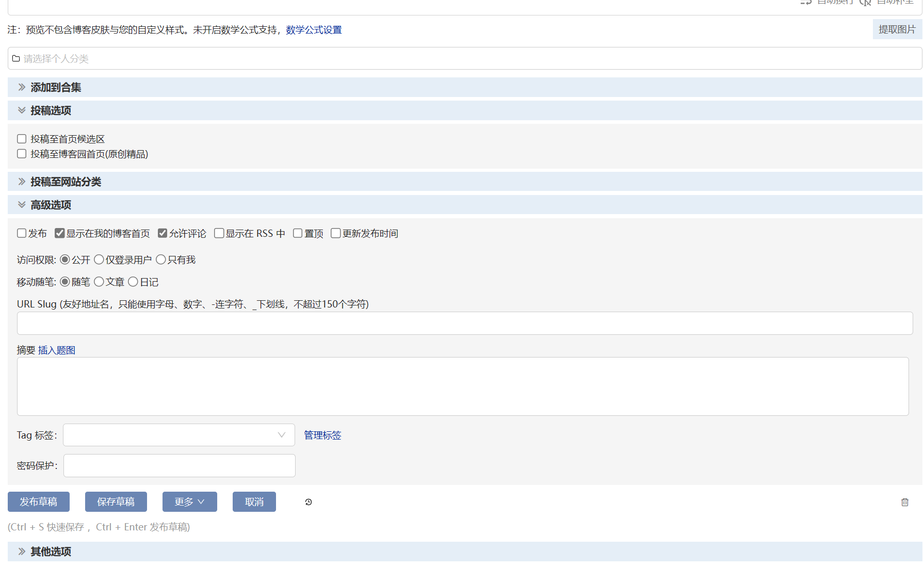Click 取消 button
Screen dimensions: 924x567
(254, 501)
